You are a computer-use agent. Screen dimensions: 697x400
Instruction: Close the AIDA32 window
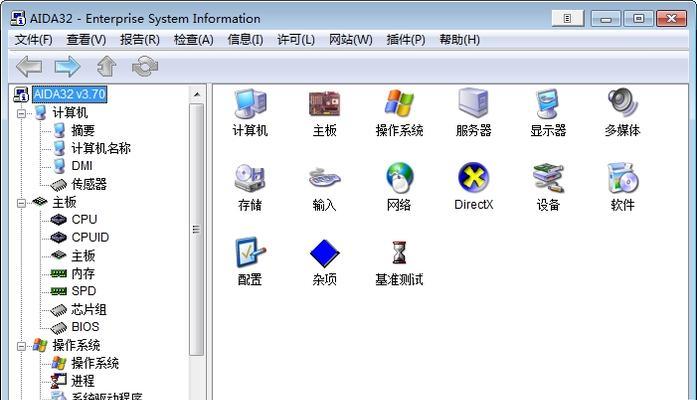tap(671, 19)
